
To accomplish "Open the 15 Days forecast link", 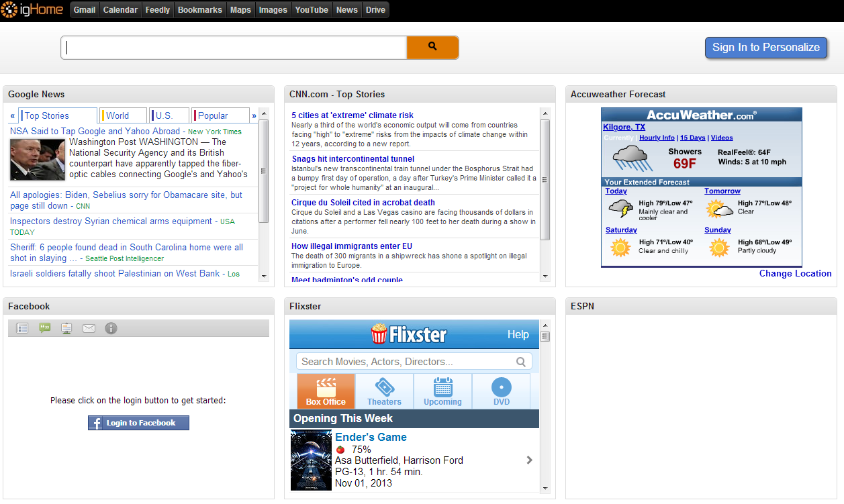I will (x=692, y=138).
